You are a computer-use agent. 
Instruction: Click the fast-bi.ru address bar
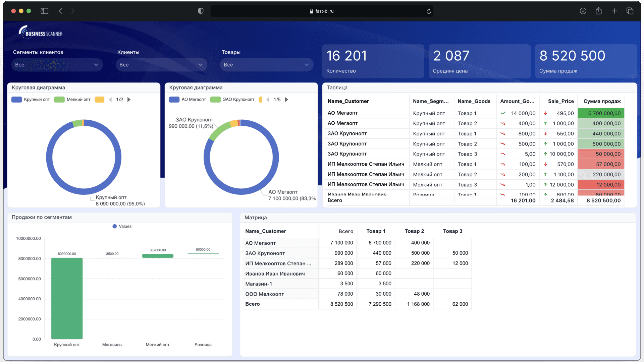click(x=322, y=11)
